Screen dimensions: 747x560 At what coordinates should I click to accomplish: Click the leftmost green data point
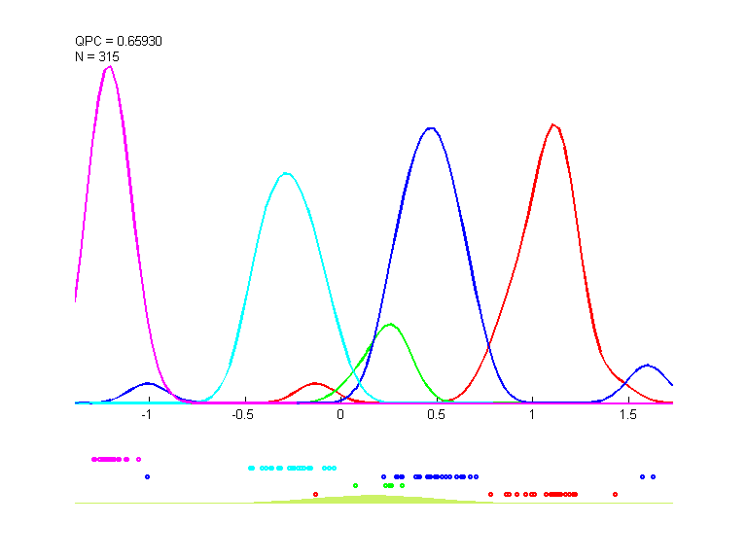355,485
